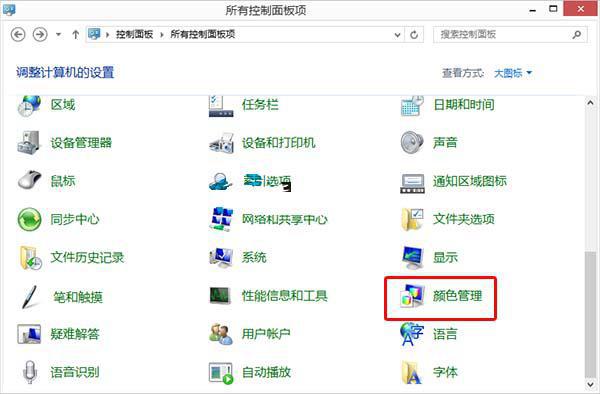Open 文件夹选项 folder options icon
The width and height of the screenshot is (600, 394).
[x=412, y=219]
